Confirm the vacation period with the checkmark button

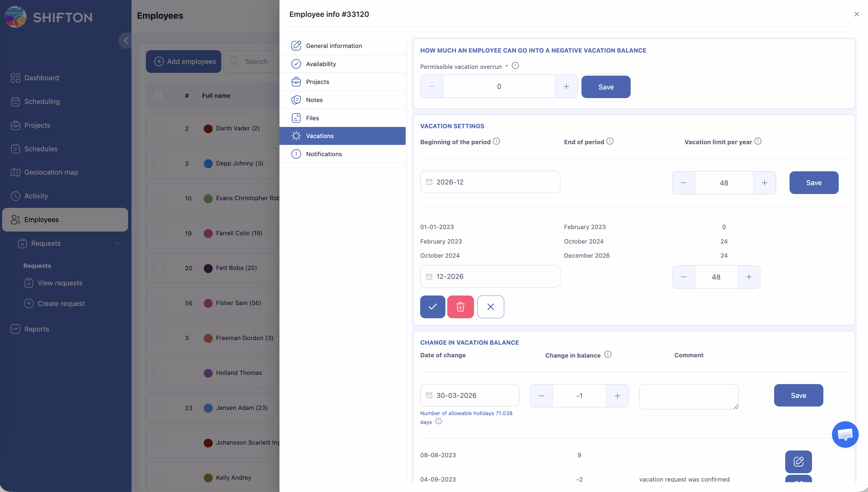click(432, 307)
